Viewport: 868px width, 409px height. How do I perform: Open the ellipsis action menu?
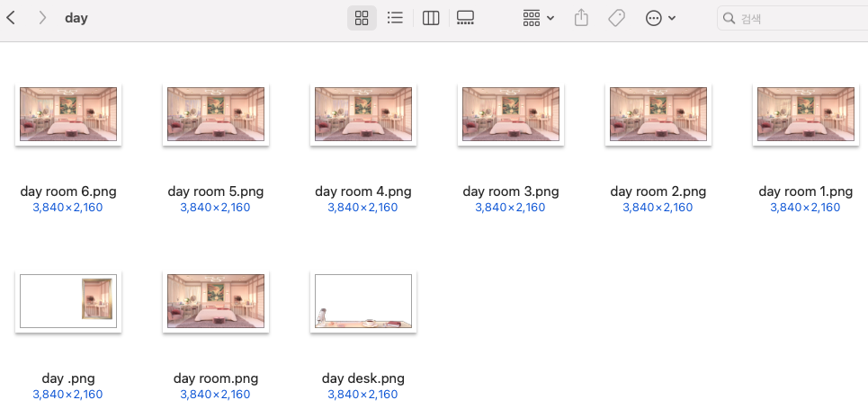pos(660,18)
